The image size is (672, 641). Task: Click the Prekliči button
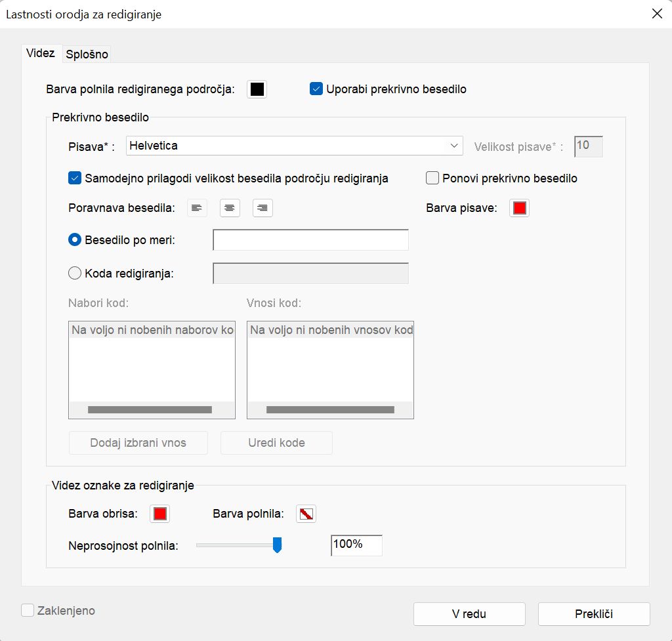coord(594,614)
